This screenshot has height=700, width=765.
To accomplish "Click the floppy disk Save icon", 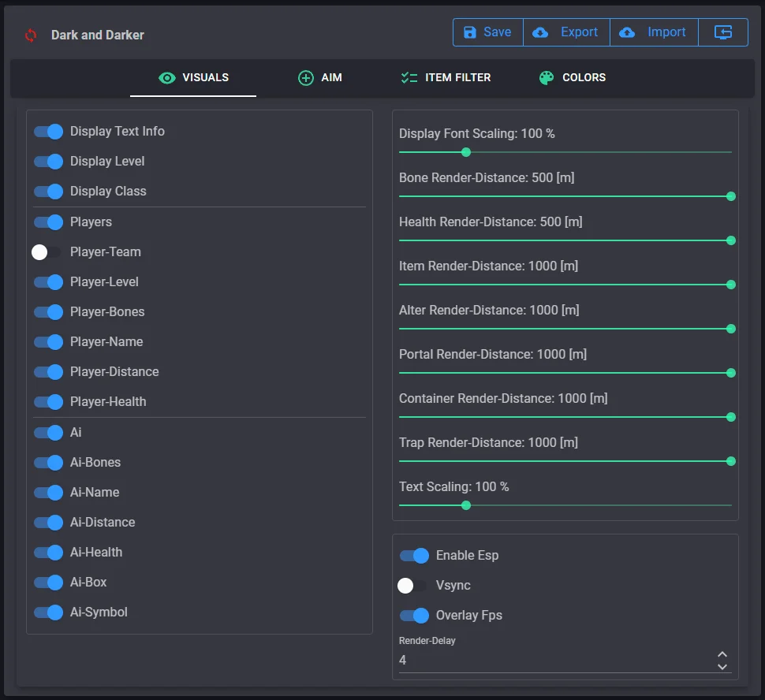I will pyautogui.click(x=470, y=32).
